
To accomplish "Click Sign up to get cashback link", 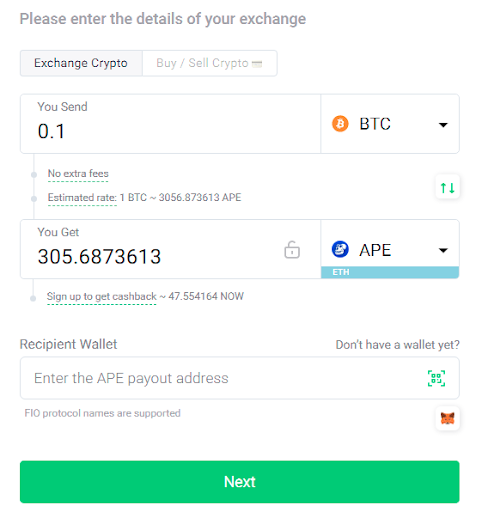I will 102,296.
